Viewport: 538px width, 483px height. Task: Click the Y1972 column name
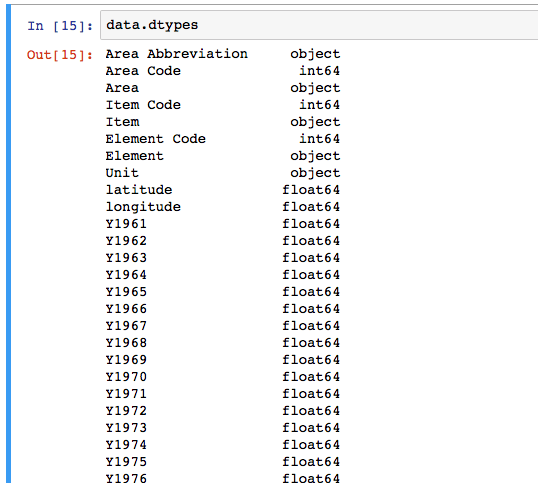126,411
